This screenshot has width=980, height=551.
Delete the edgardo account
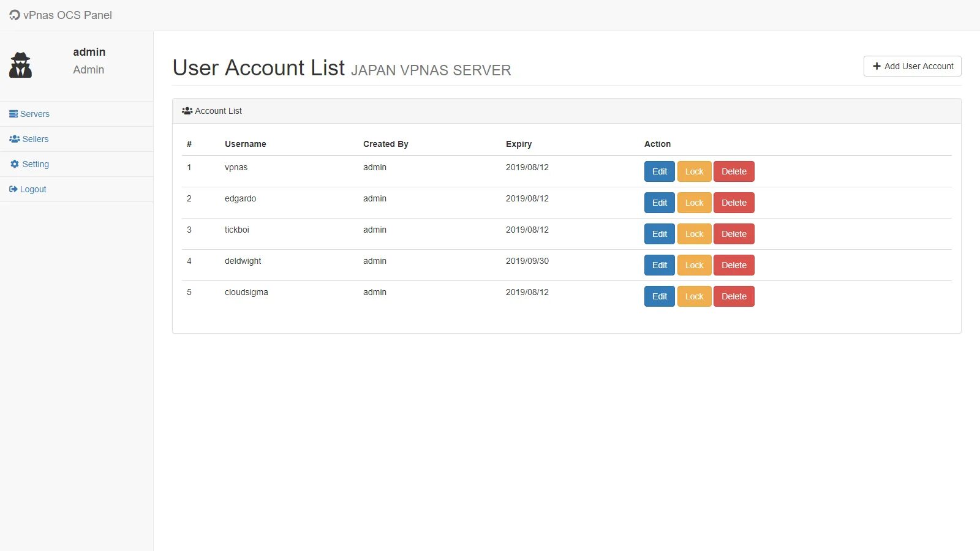pyautogui.click(x=734, y=203)
